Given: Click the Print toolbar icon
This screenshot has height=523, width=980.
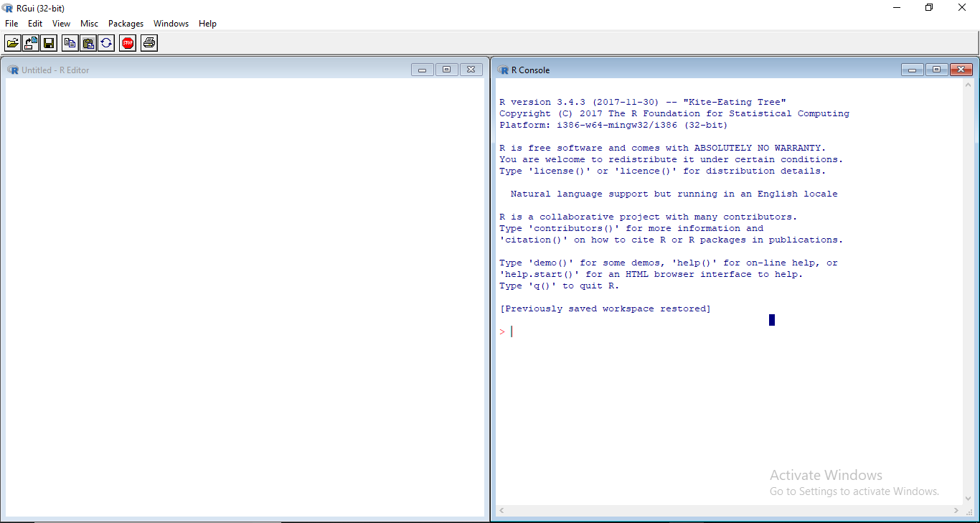Looking at the screenshot, I should [149, 43].
